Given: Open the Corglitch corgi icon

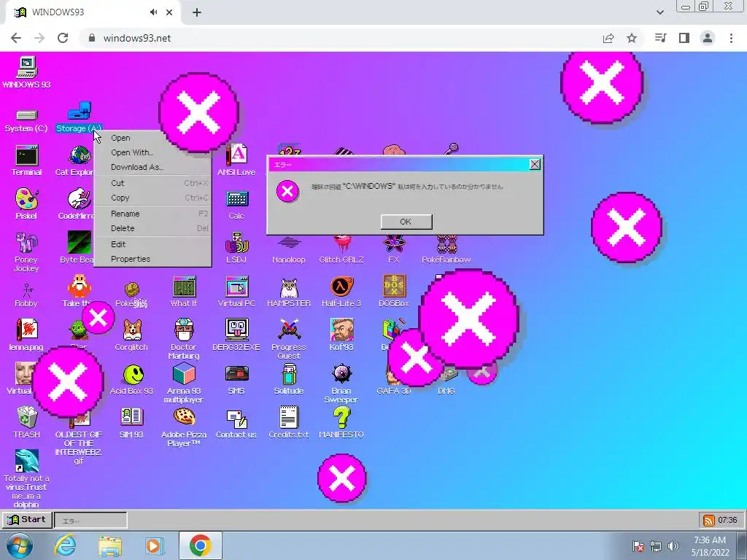Looking at the screenshot, I should pyautogui.click(x=131, y=330).
